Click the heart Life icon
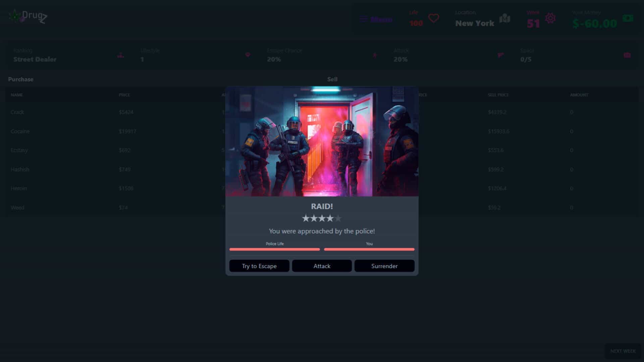The height and width of the screenshot is (362, 644). (434, 18)
